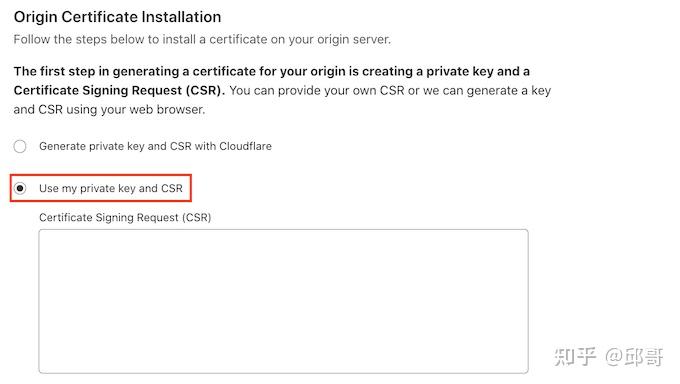Select the Use my private key and CSR radio button
Viewport: 680px width, 384px height.
click(x=20, y=188)
